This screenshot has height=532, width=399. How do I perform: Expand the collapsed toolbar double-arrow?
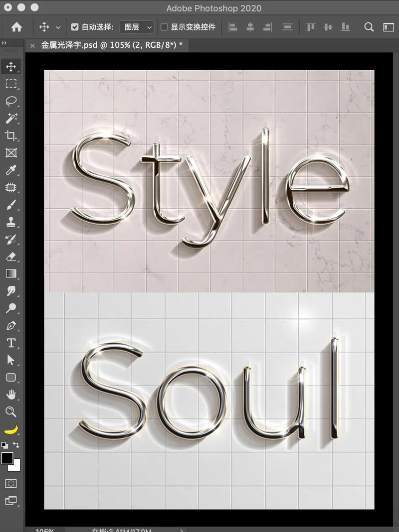click(4, 43)
